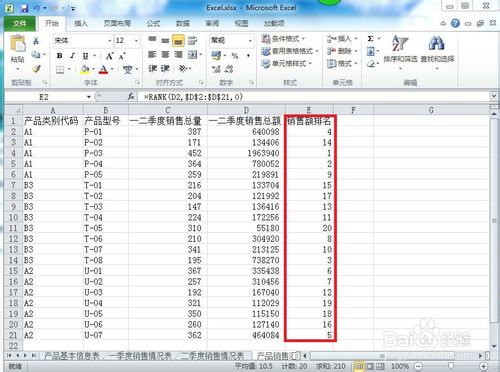Apply percent style
The width and height of the screenshot is (500, 372).
[x=235, y=56]
